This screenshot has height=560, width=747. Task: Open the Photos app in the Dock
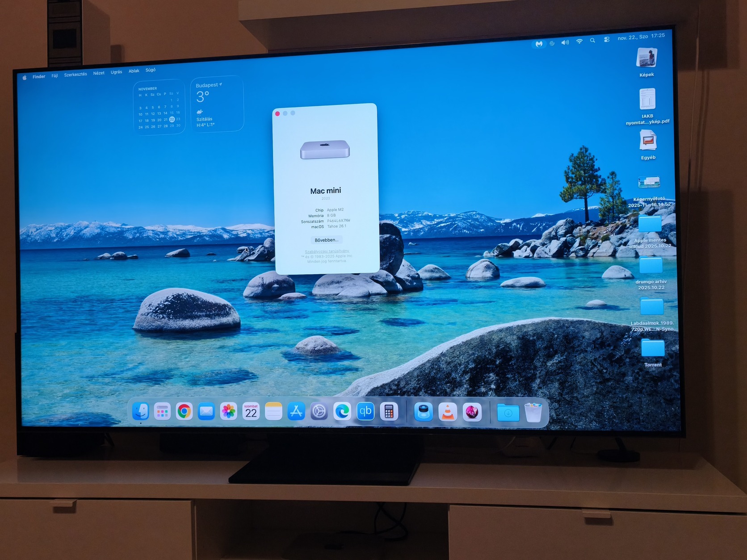point(228,411)
